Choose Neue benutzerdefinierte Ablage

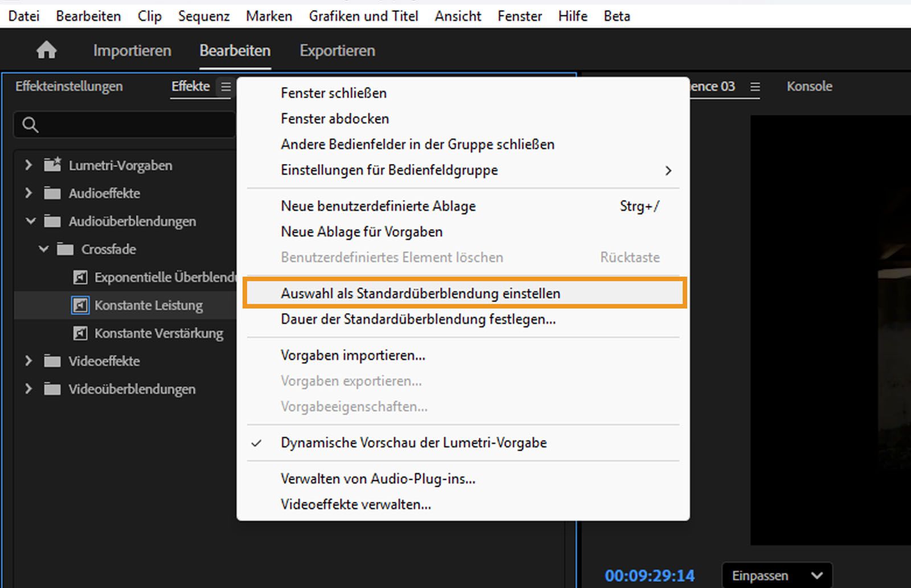(463, 206)
